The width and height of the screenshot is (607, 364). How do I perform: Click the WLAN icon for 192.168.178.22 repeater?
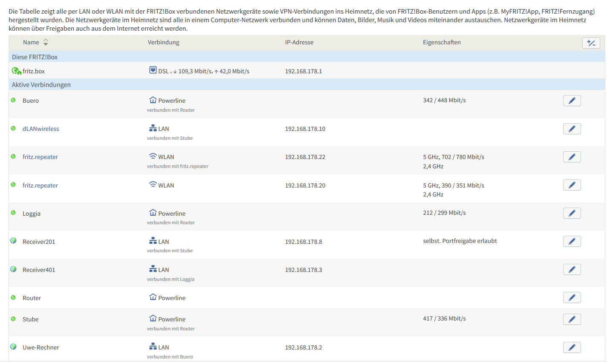pos(153,156)
